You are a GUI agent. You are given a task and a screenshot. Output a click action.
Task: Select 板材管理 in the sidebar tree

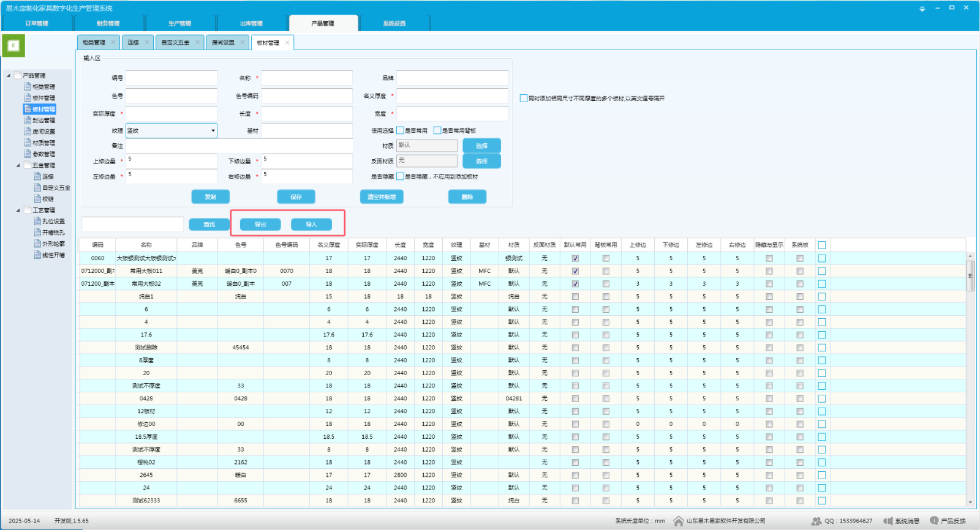(x=43, y=109)
